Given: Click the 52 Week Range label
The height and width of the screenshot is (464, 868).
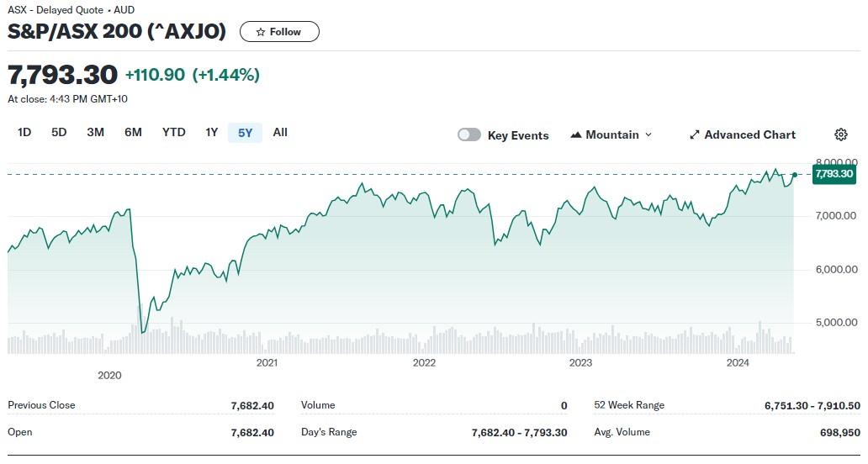Looking at the screenshot, I should coord(629,405).
